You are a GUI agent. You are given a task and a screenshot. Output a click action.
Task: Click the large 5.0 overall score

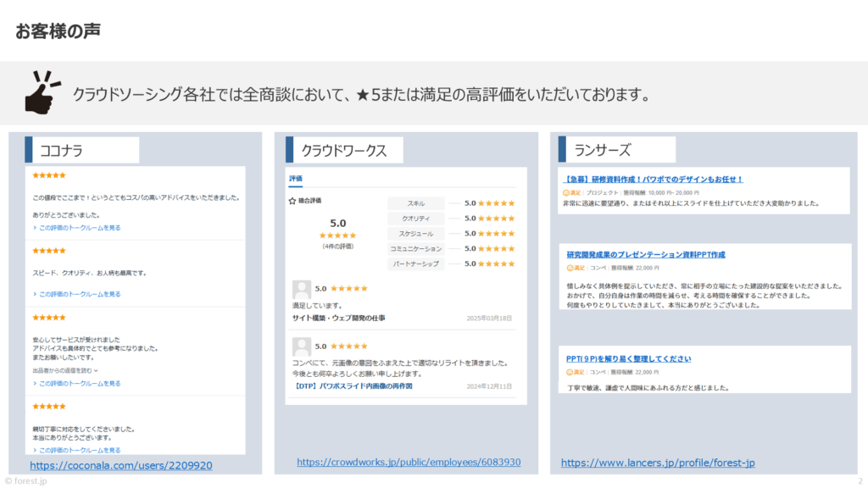337,223
